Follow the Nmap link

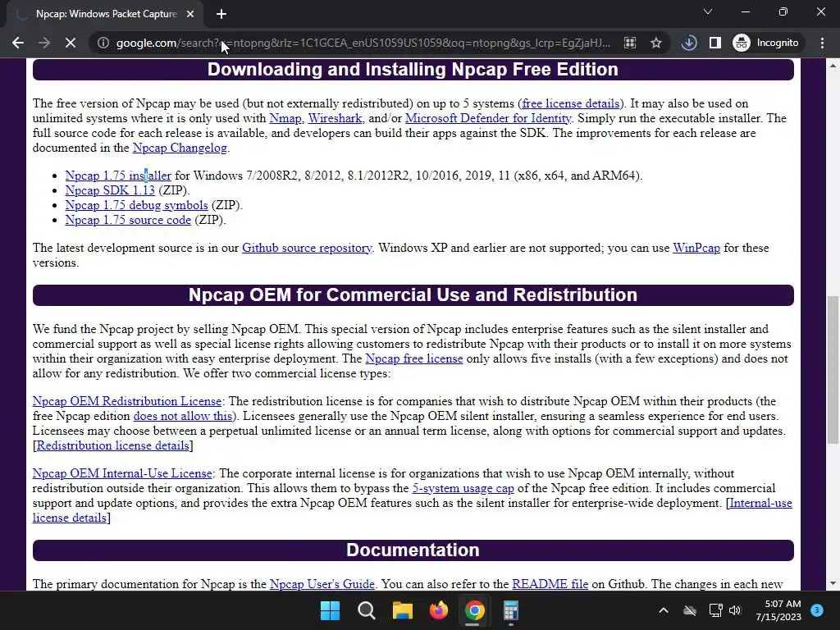click(x=285, y=118)
